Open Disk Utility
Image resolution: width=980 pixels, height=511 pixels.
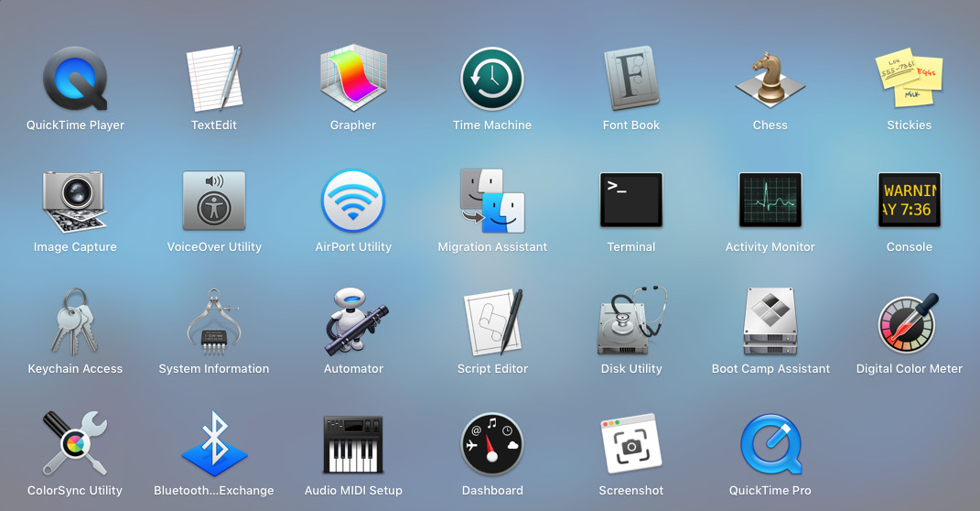(631, 322)
